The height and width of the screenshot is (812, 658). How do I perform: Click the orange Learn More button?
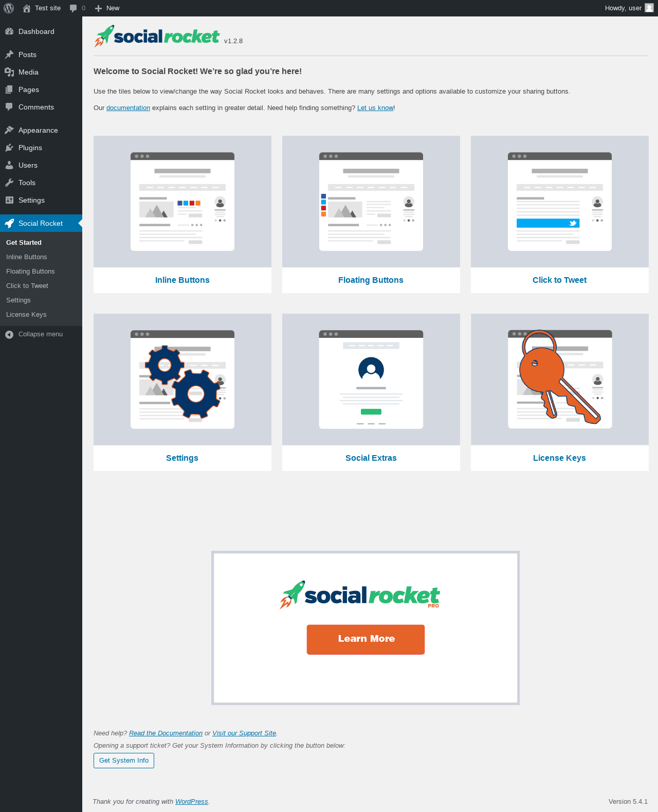[x=365, y=639]
